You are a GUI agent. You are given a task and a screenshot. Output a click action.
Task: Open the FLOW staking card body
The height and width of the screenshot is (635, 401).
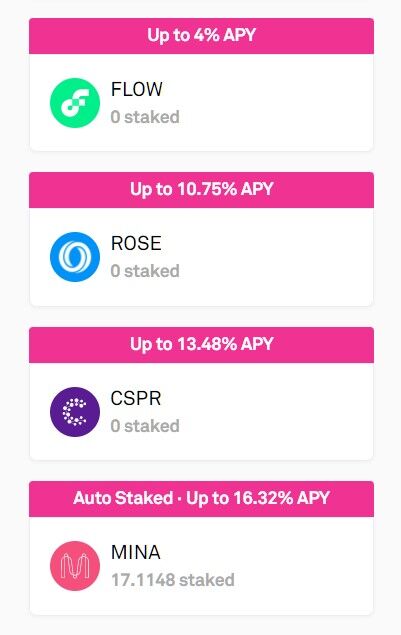201,102
